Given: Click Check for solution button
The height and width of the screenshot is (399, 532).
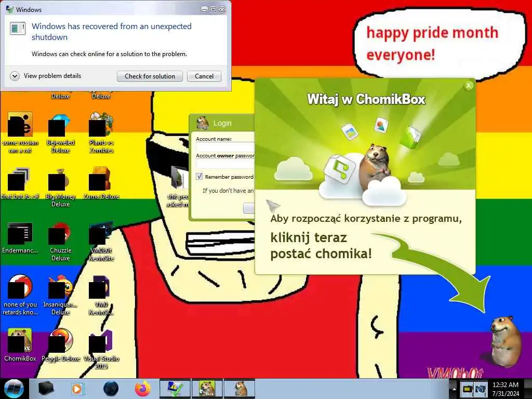Looking at the screenshot, I should point(150,76).
